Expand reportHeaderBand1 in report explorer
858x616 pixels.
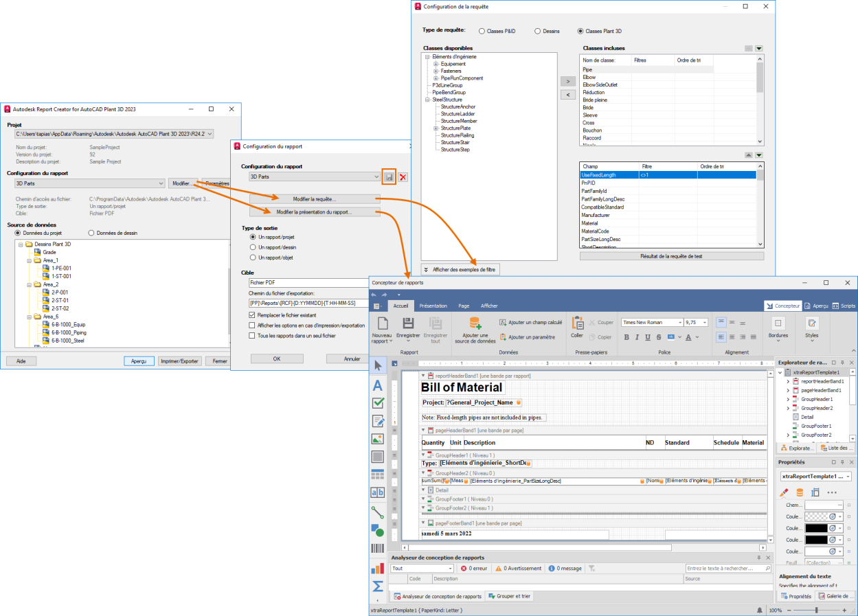[x=789, y=381]
